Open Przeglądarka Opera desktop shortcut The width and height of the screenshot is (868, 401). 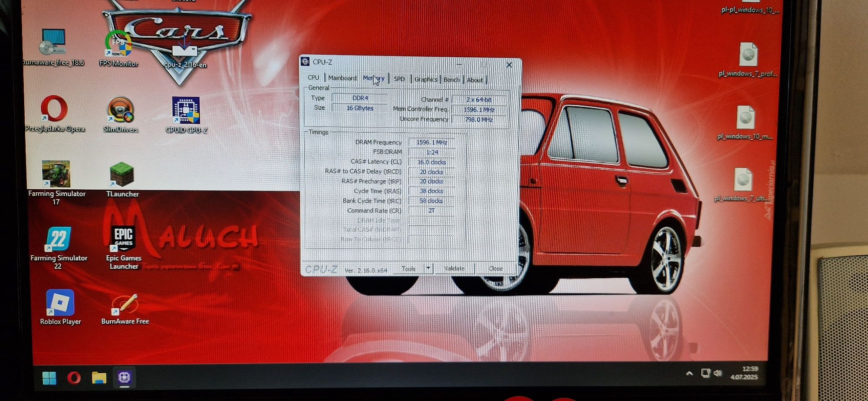click(x=55, y=114)
